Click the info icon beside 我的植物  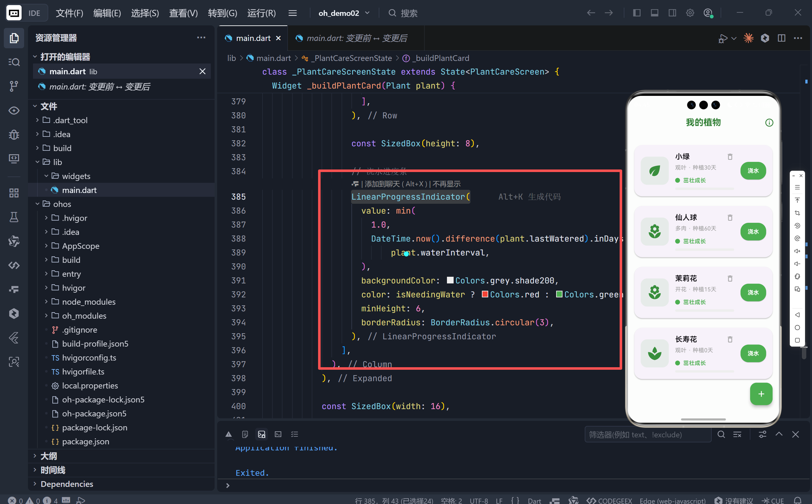[x=769, y=123]
